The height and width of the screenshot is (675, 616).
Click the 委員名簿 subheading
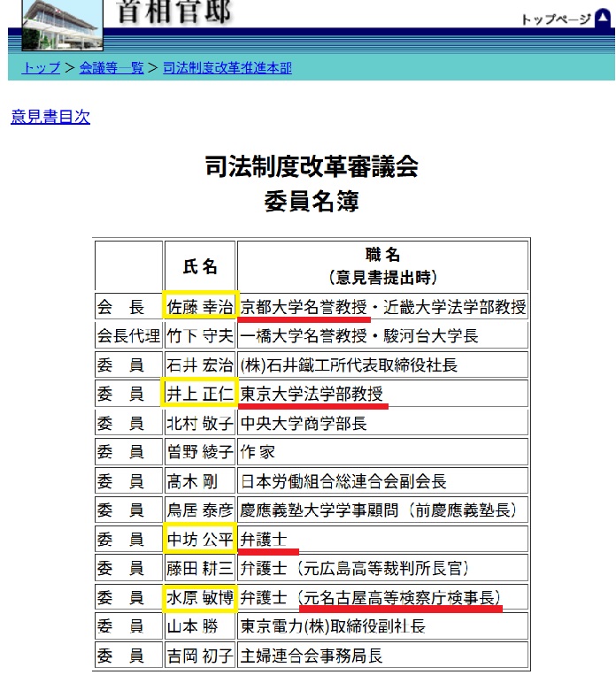click(312, 202)
